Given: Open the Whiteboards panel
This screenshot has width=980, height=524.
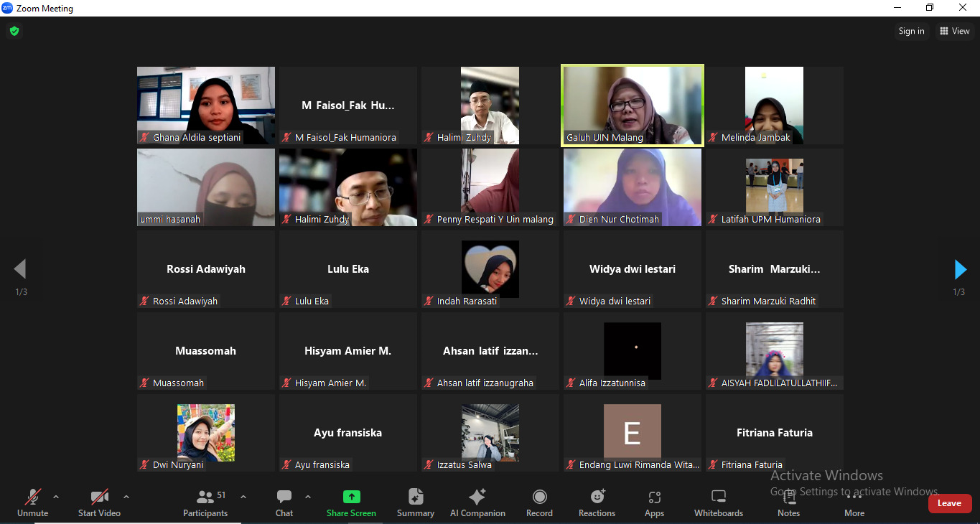Looking at the screenshot, I should pyautogui.click(x=718, y=497).
